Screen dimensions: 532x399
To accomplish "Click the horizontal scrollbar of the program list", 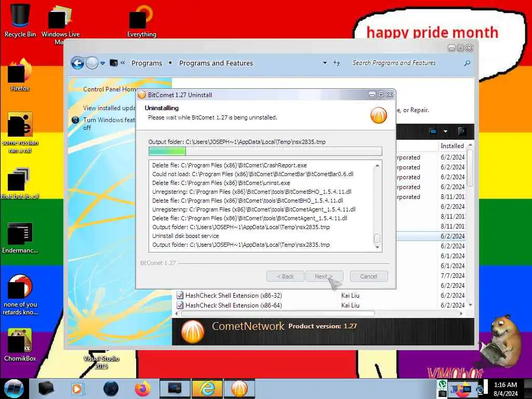I will tap(278, 313).
